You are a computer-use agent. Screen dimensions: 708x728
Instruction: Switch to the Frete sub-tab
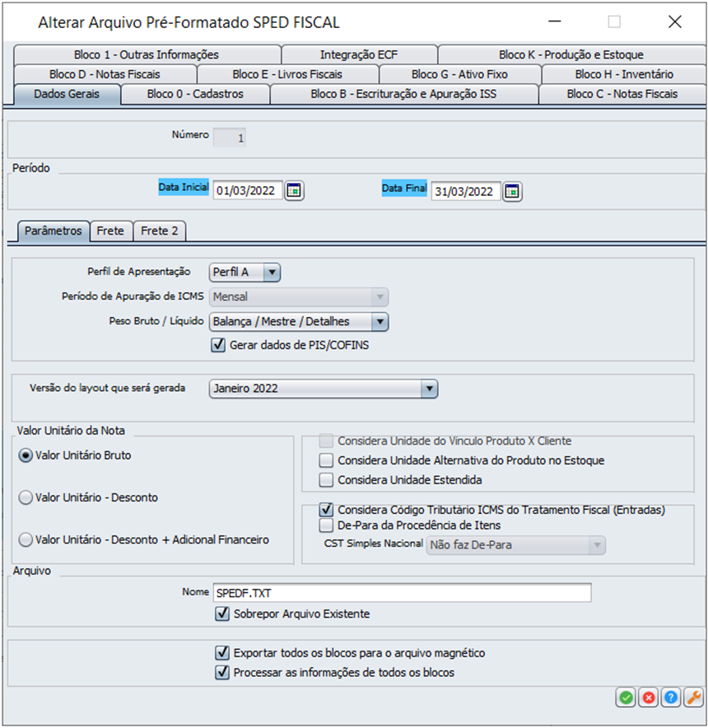(x=110, y=231)
